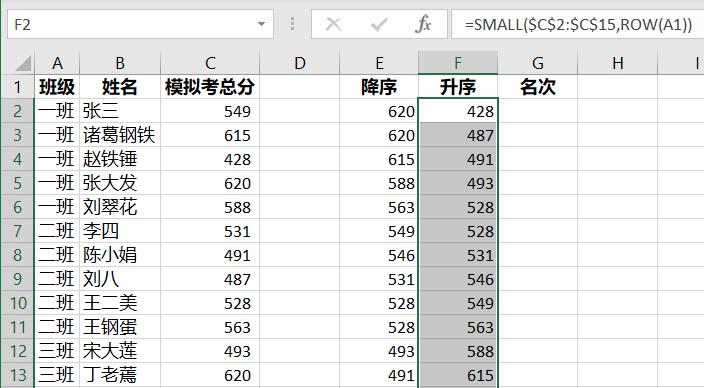Click the formula bar options dots handle

(x=292, y=24)
